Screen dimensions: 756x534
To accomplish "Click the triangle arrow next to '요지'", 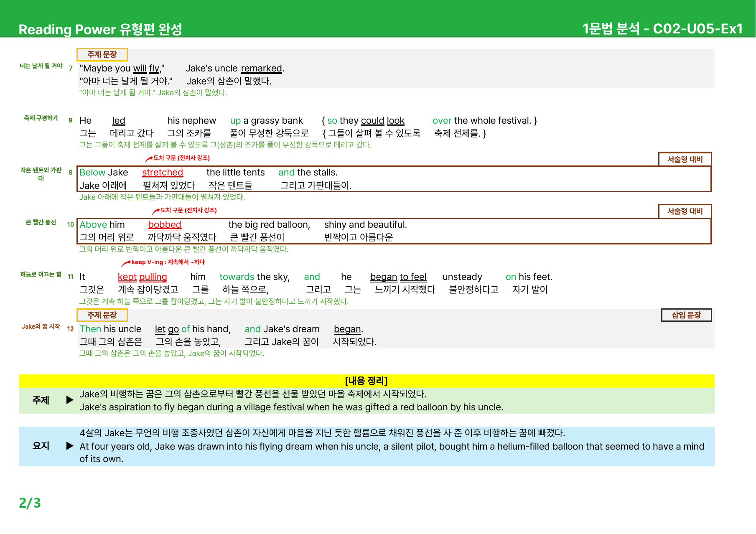I will coord(70,446).
